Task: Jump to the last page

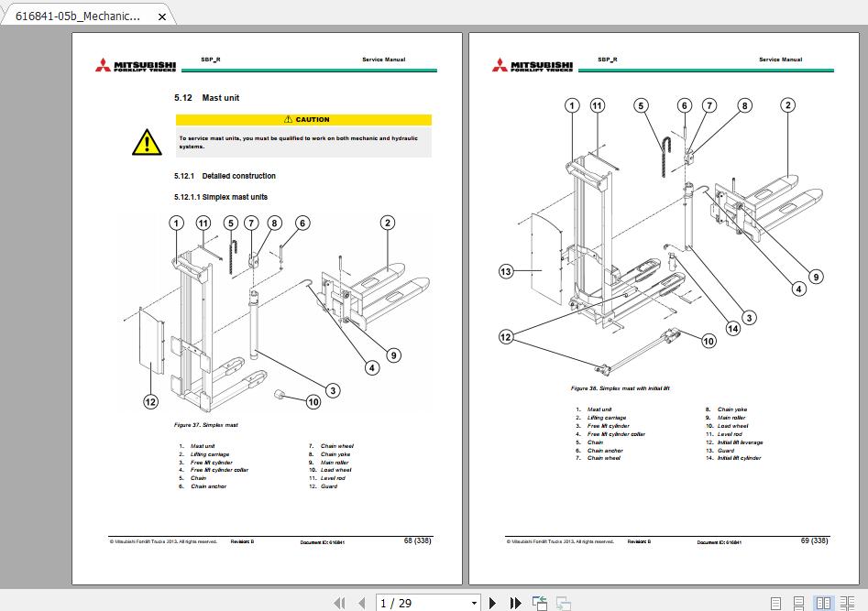Action: coord(515,604)
